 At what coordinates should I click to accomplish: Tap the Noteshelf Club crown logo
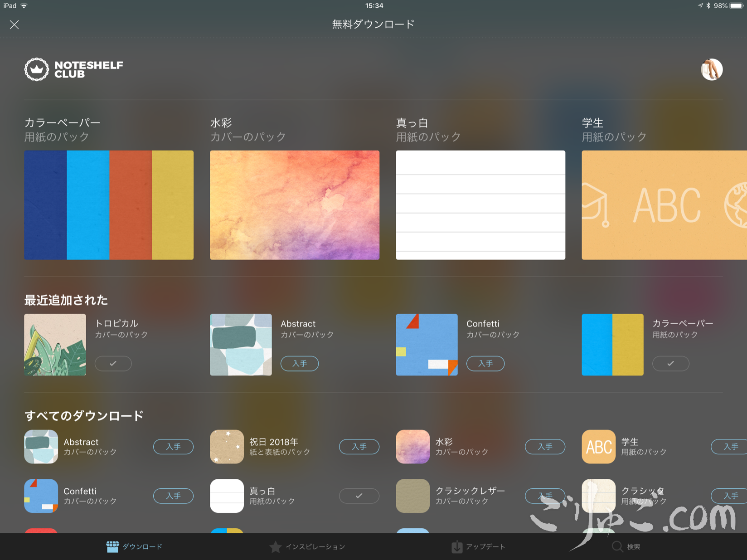(x=36, y=69)
